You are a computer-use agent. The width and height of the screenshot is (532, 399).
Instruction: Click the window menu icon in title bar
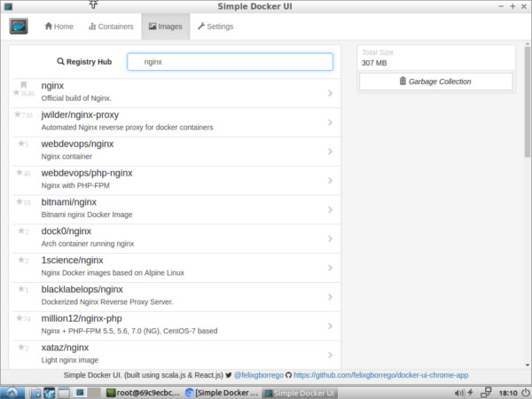[8, 6]
